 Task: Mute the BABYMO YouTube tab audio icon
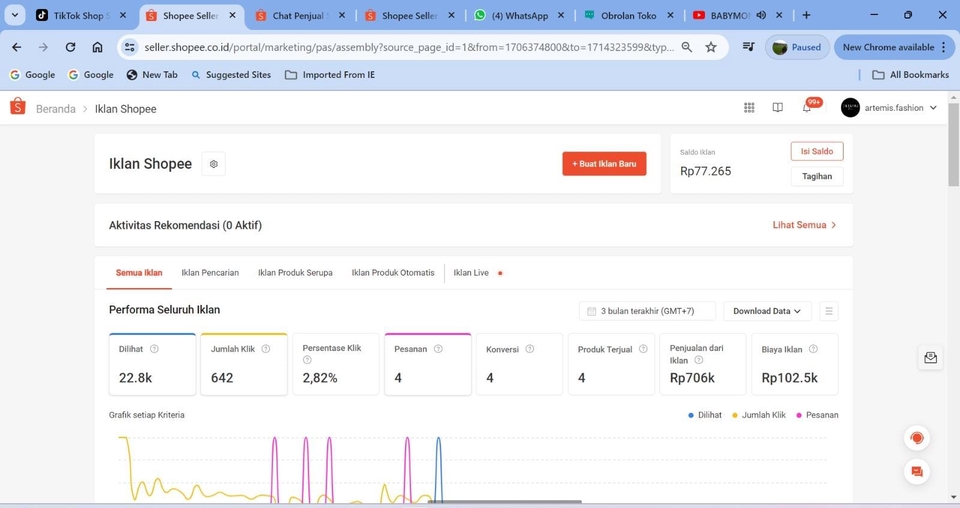click(x=761, y=15)
